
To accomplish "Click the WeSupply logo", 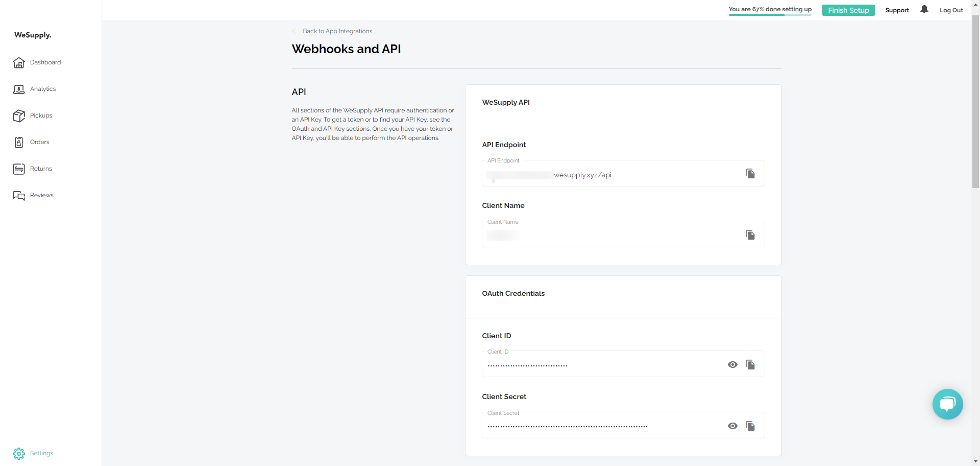I will pos(33,35).
